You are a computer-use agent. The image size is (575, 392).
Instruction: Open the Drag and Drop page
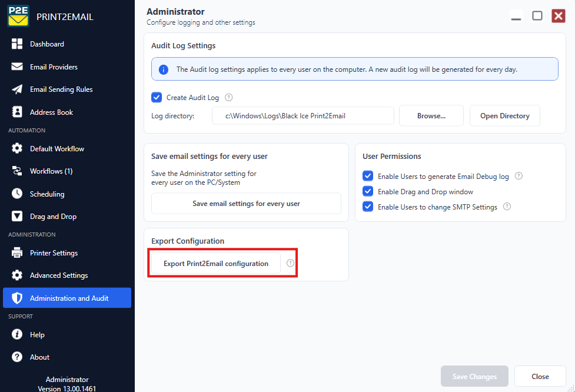click(x=67, y=217)
